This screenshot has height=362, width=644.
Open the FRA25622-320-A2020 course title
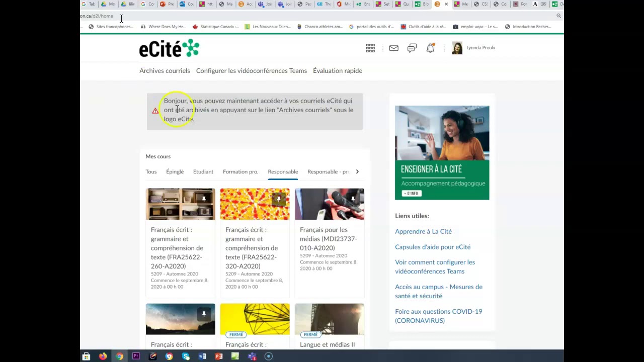[252, 248]
